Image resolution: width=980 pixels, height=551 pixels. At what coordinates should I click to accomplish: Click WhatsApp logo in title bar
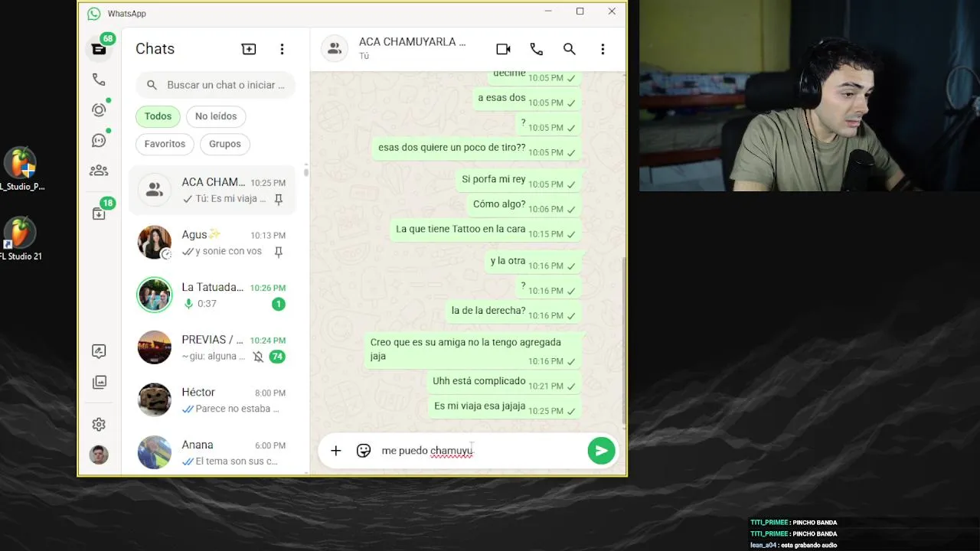pyautogui.click(x=94, y=13)
